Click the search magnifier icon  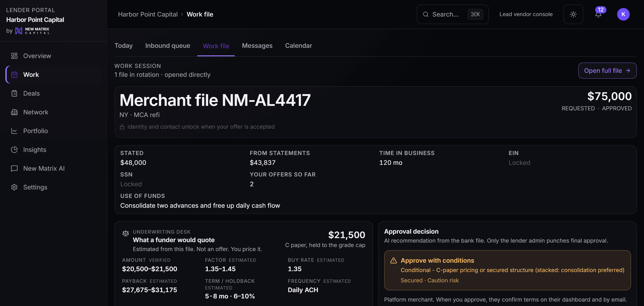point(426,14)
